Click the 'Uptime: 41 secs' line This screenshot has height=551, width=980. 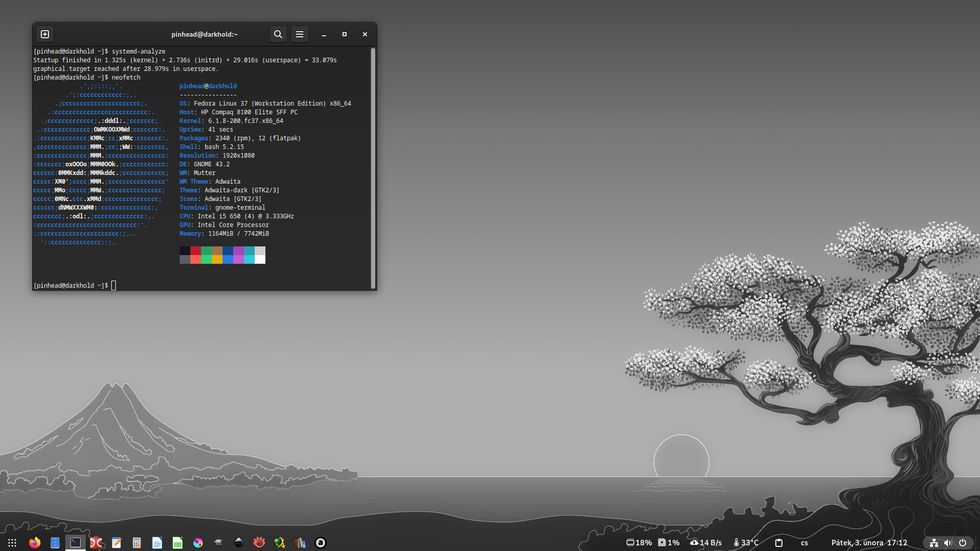[x=206, y=130]
